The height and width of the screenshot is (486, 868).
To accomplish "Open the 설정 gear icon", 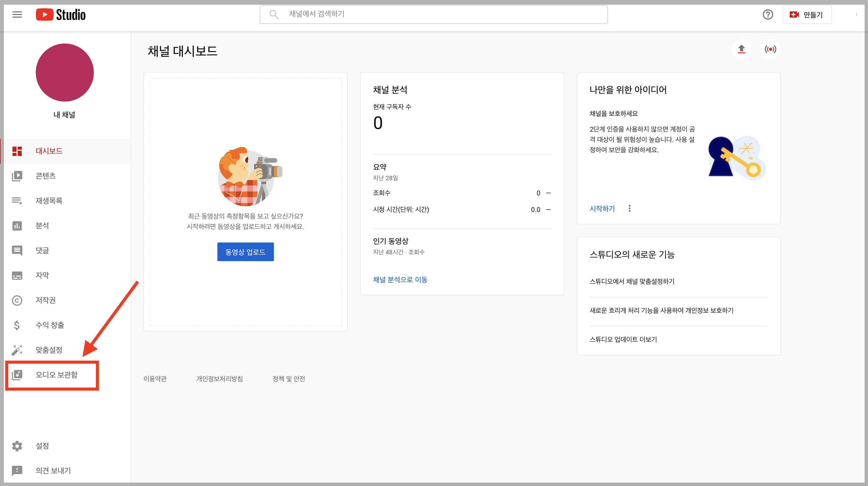I will [x=17, y=446].
